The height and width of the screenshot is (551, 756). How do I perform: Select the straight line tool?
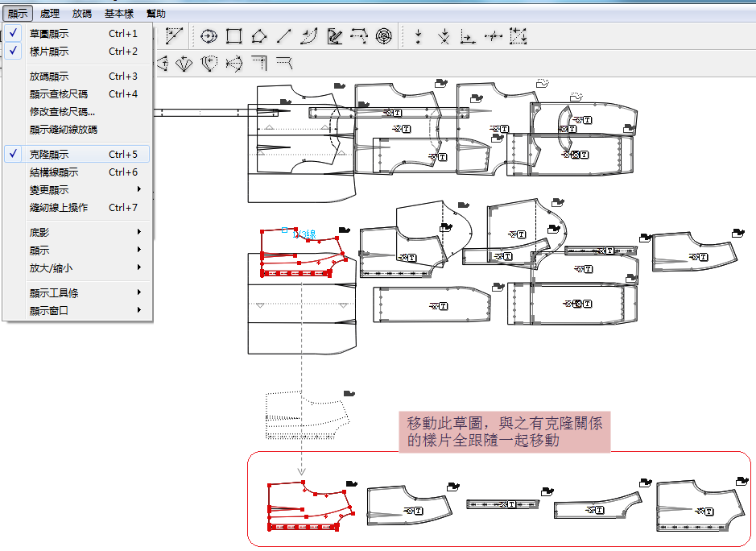(283, 36)
